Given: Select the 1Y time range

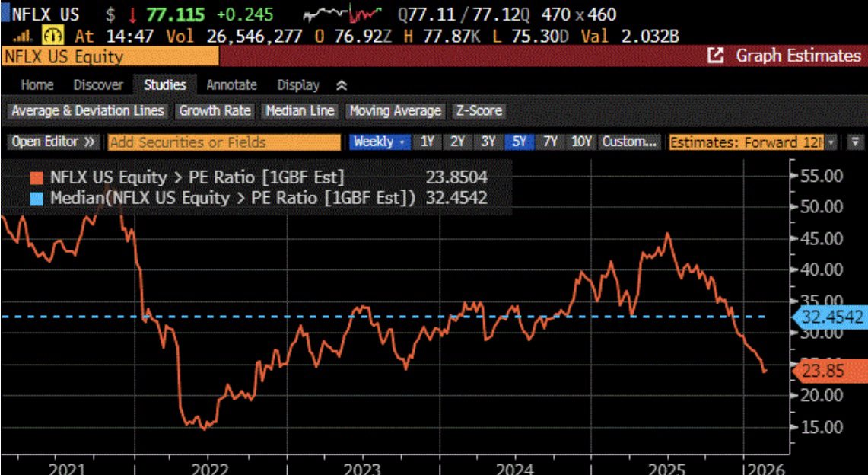Looking at the screenshot, I should (428, 142).
